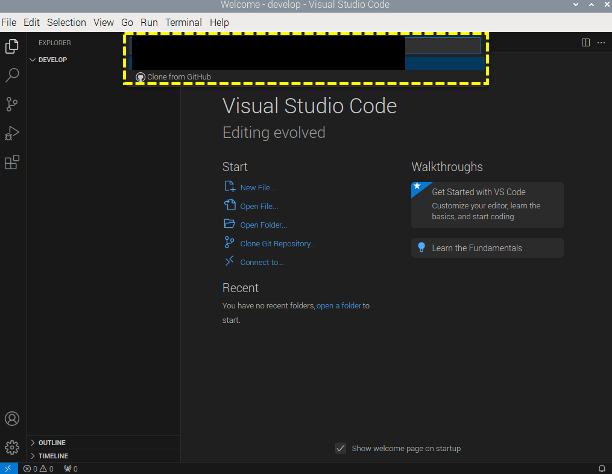Open the Edit menu
This screenshot has height=474, width=612.
(32, 23)
